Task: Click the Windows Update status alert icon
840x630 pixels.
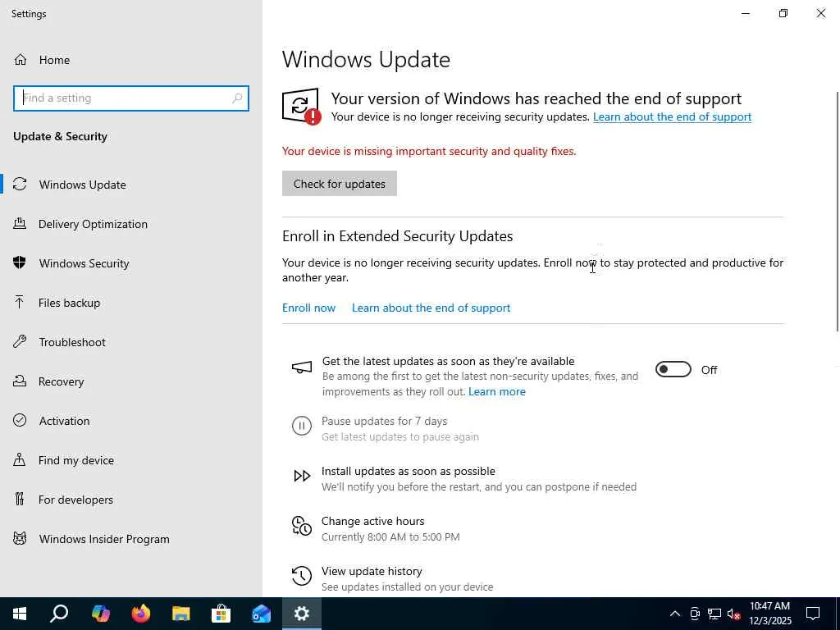Action: coord(302,106)
